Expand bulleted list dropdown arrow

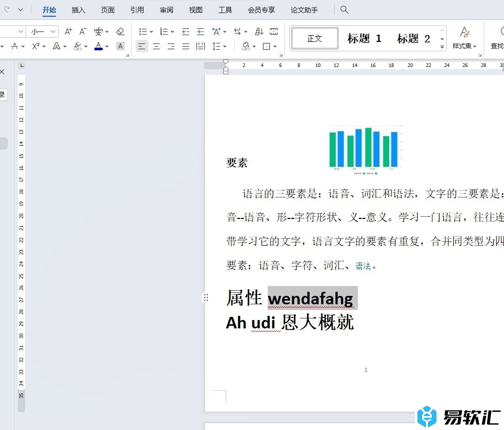pos(151,31)
